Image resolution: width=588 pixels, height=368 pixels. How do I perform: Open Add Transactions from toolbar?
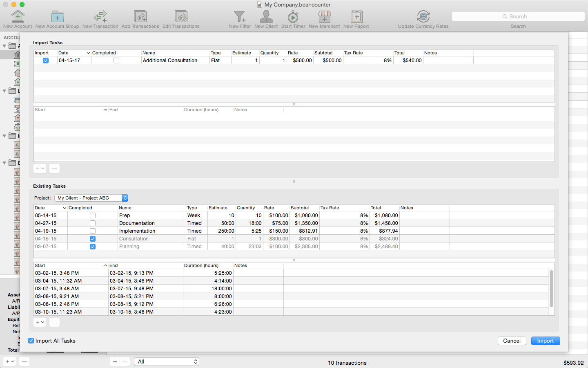coord(140,17)
